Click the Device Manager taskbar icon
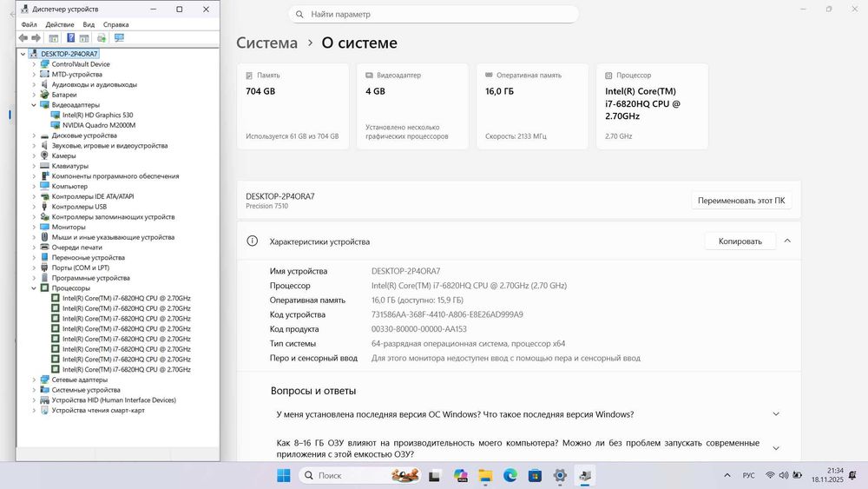The width and height of the screenshot is (868, 489). pyautogui.click(x=585, y=476)
